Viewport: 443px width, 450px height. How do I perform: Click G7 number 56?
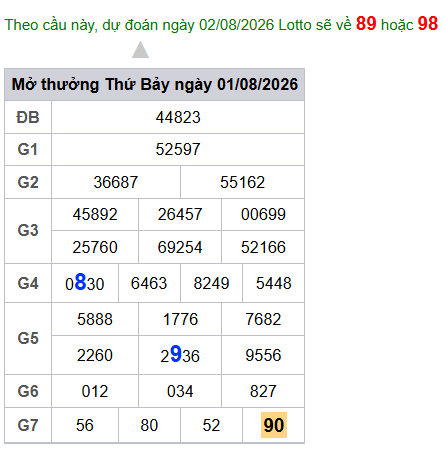click(85, 425)
